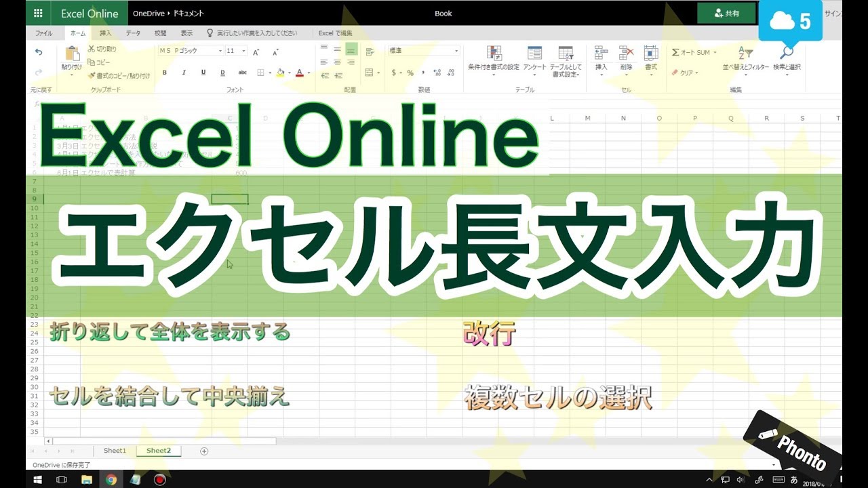Center text horizontally
This screenshot has width=868, height=488.
tap(338, 62)
